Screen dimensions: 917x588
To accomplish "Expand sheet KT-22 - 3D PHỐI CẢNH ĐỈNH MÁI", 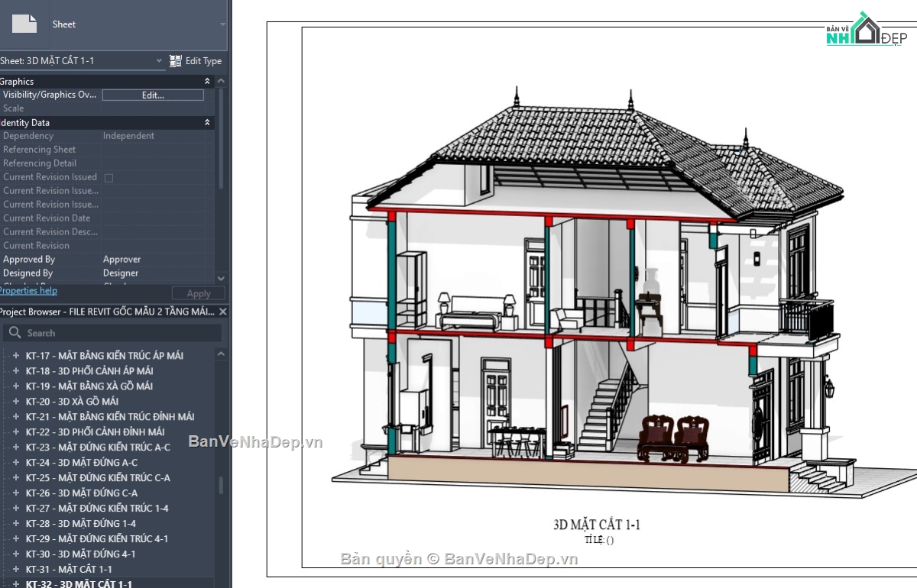I will tap(15, 432).
